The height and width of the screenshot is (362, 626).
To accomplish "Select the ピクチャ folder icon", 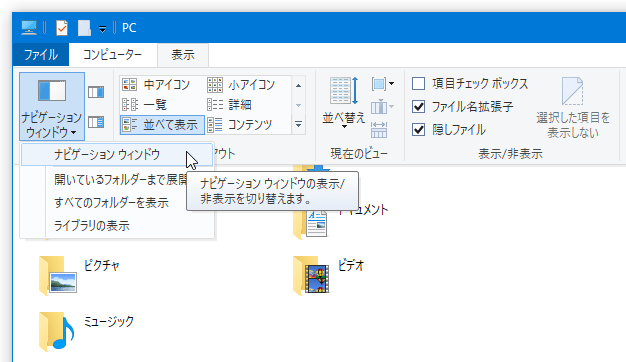I will [x=58, y=275].
